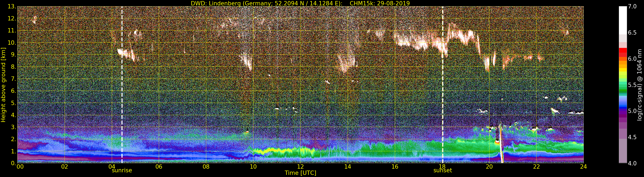The width and height of the screenshot is (644, 177).
Task: Click the 'Height above ground [km]' axis label
Action: pos(3,85)
